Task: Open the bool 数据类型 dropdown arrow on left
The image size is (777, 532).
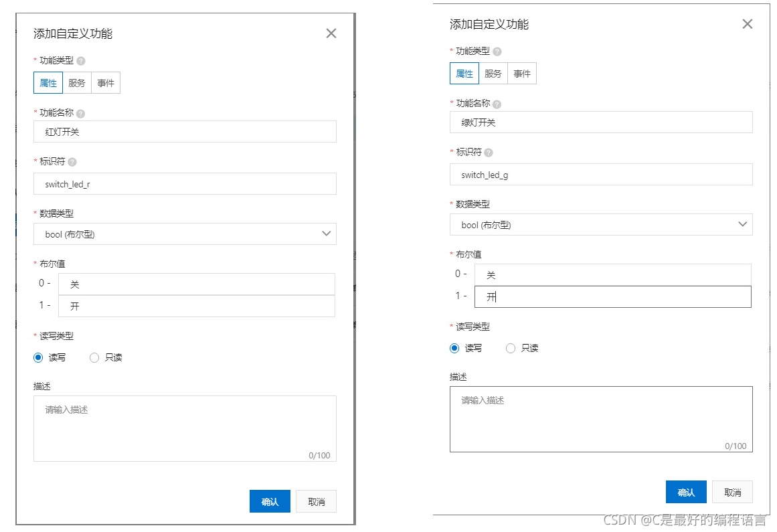Action: 327,234
